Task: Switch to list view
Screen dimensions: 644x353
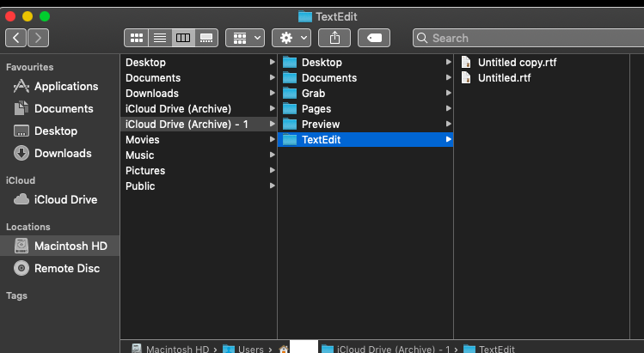Action: [x=160, y=38]
